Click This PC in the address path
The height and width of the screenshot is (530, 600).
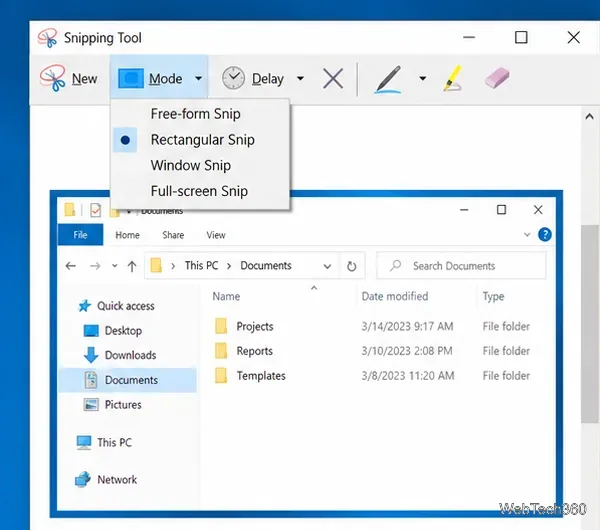[201, 265]
